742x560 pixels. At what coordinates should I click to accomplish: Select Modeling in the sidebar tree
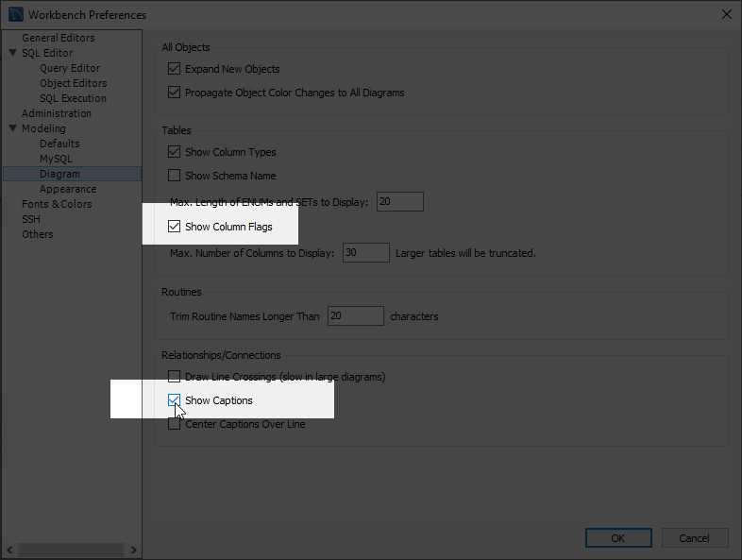point(43,128)
